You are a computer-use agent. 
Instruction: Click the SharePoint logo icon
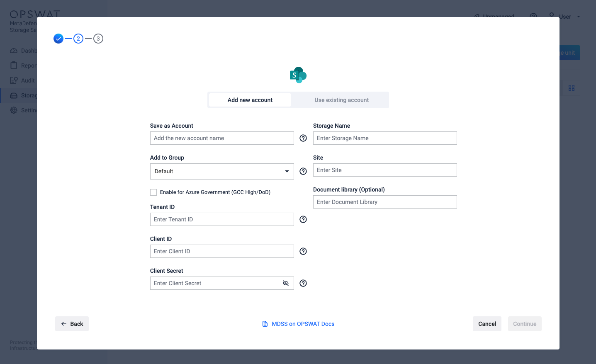(298, 75)
